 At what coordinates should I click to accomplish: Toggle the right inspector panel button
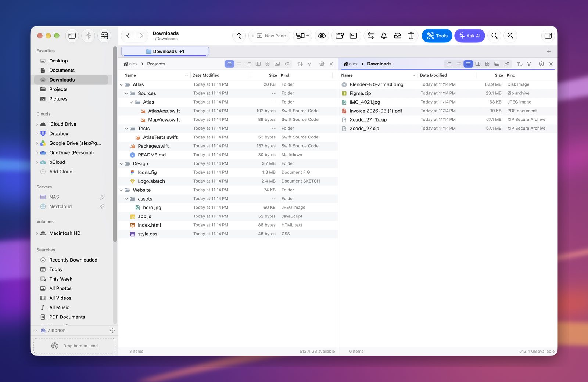click(x=548, y=36)
